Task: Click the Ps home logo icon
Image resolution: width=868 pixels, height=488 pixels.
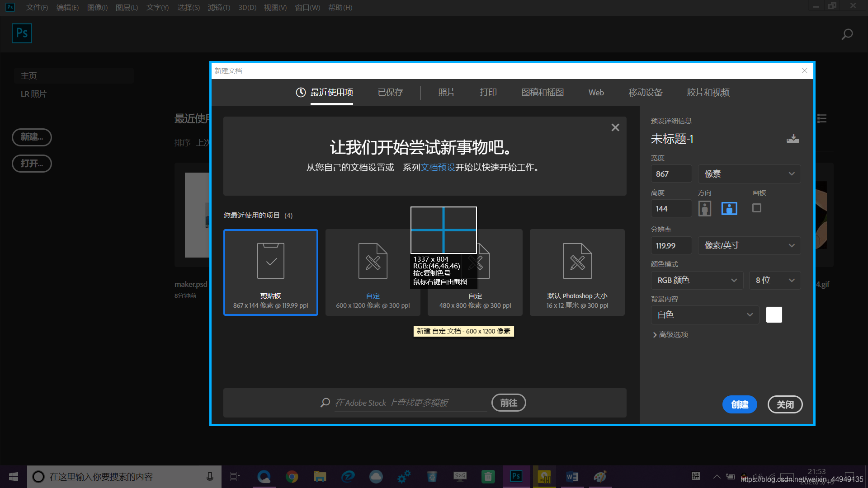Action: pos(22,33)
